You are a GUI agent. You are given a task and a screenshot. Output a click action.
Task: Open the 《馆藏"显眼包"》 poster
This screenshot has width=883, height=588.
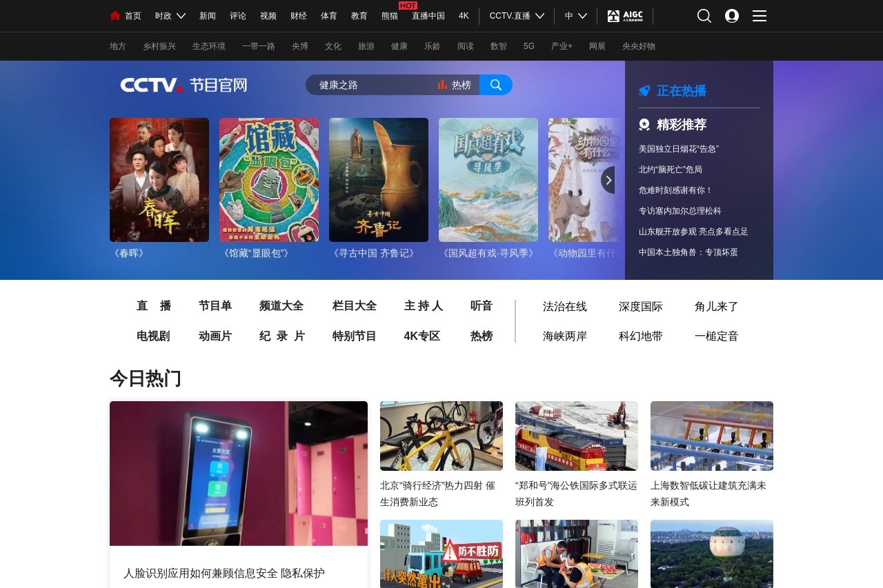coord(269,180)
